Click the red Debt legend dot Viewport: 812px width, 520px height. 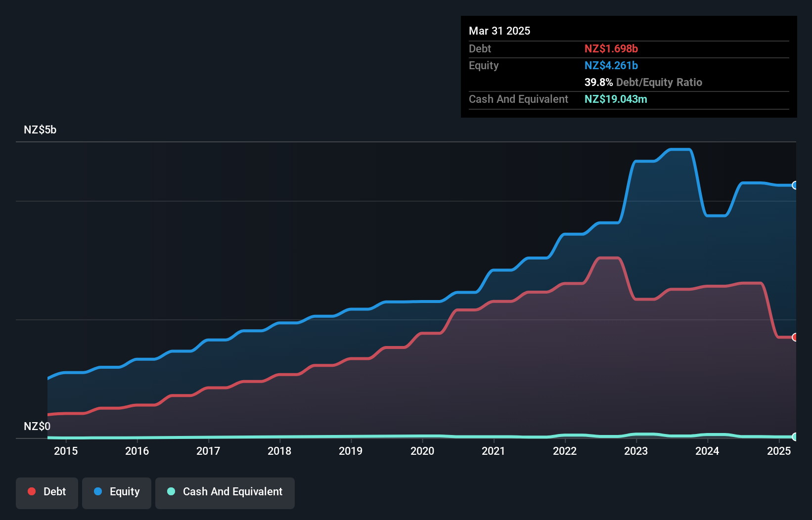[32, 491]
